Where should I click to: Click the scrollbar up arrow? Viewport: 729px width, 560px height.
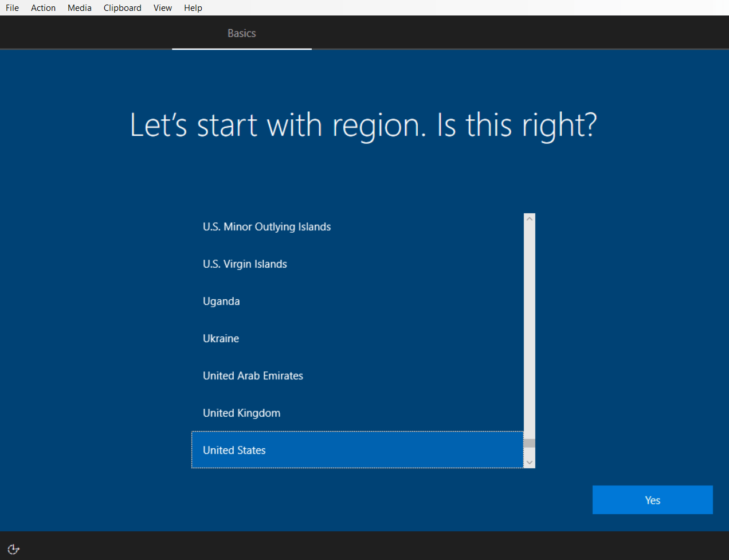click(529, 218)
